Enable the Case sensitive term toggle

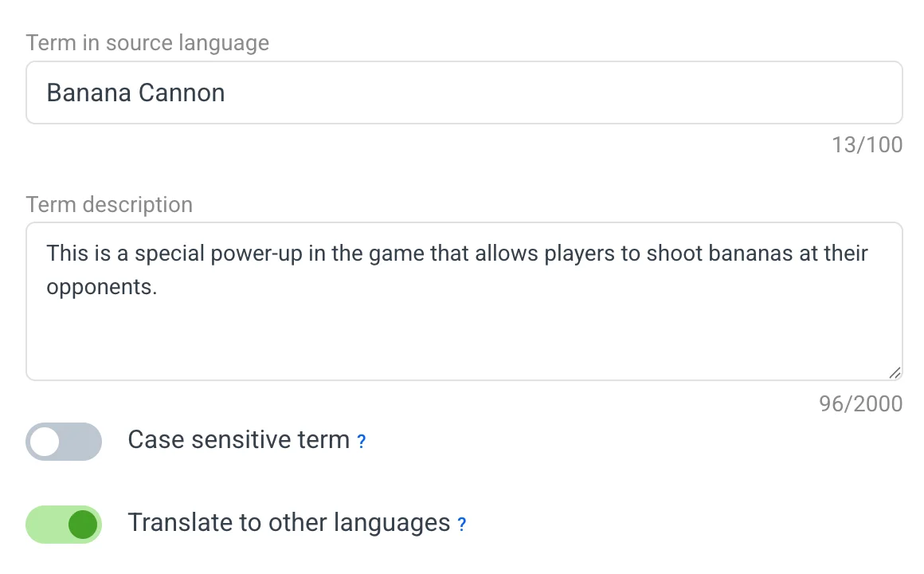point(64,442)
